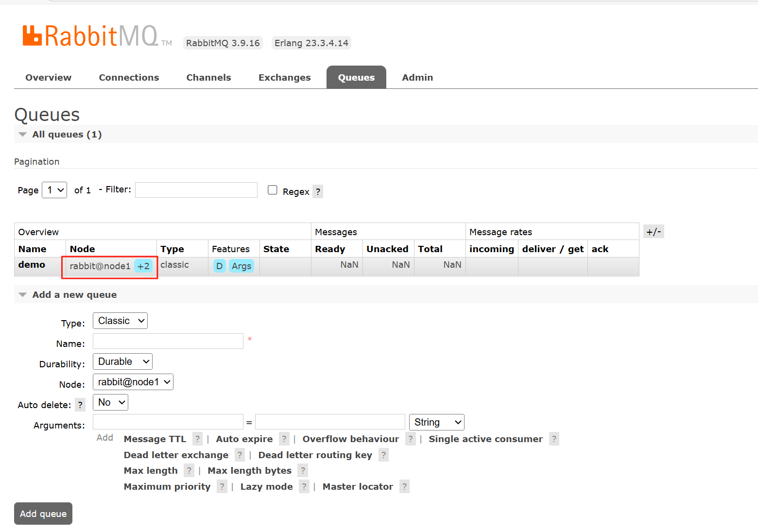Open the Auto delete dropdown
Image resolution: width=758 pixels, height=532 pixels.
[x=110, y=402]
